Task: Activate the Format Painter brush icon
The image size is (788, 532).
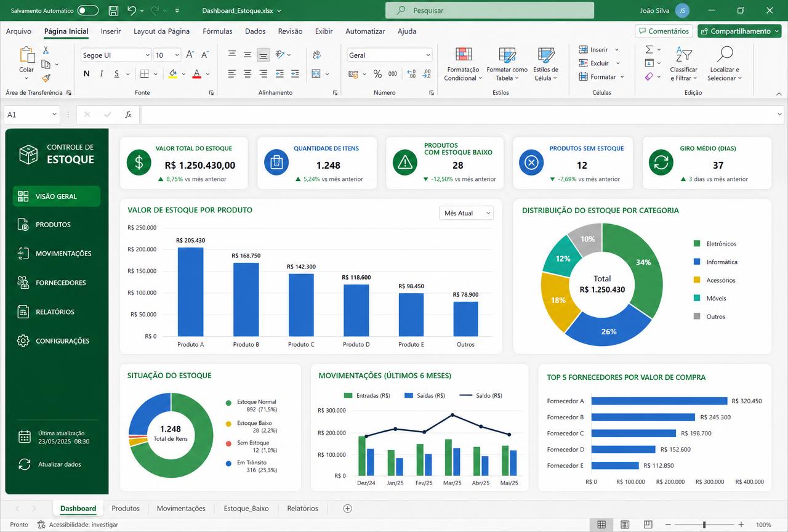Action: pos(46,78)
